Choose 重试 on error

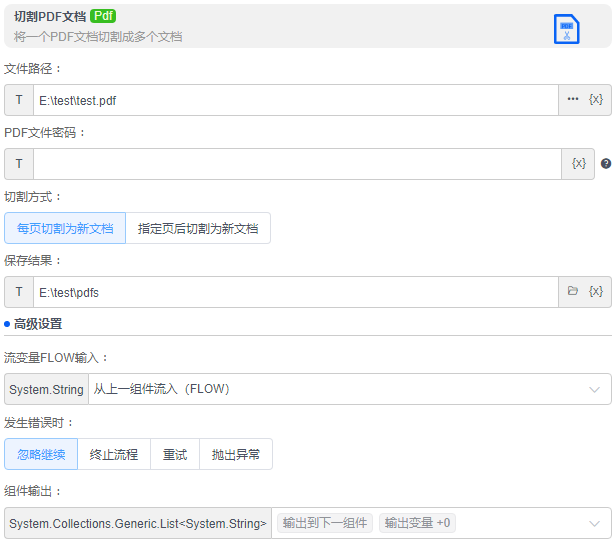[175, 454]
